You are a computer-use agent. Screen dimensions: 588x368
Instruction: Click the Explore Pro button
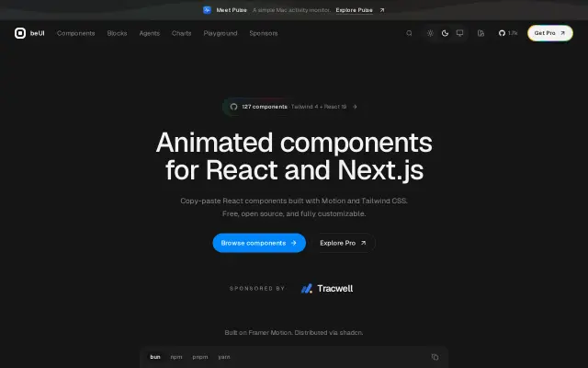(343, 243)
